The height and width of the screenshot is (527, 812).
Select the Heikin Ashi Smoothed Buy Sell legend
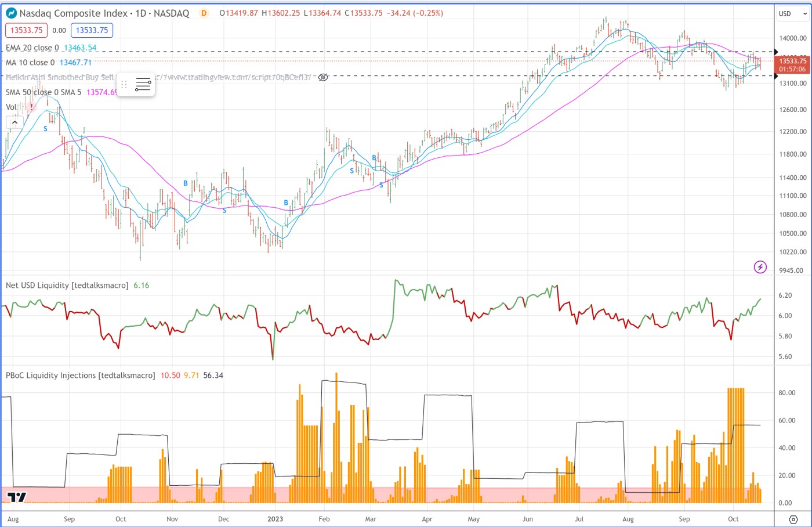pyautogui.click(x=60, y=77)
